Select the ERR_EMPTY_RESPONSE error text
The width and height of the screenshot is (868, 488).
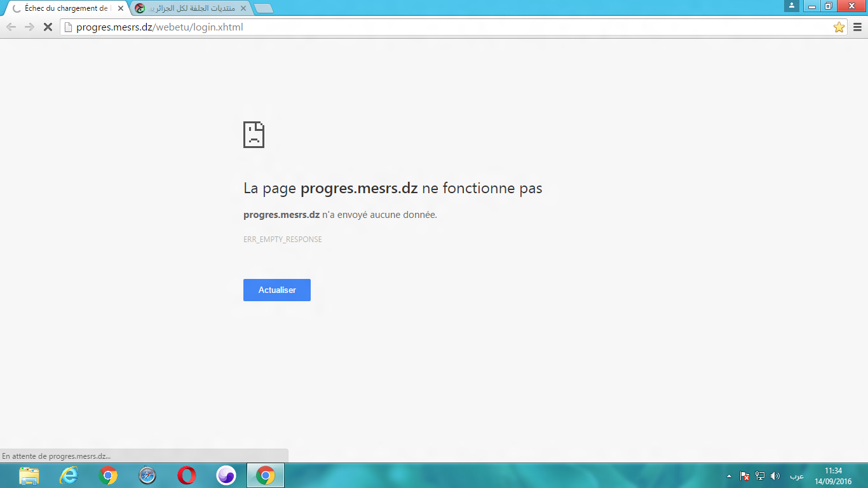[x=283, y=240]
